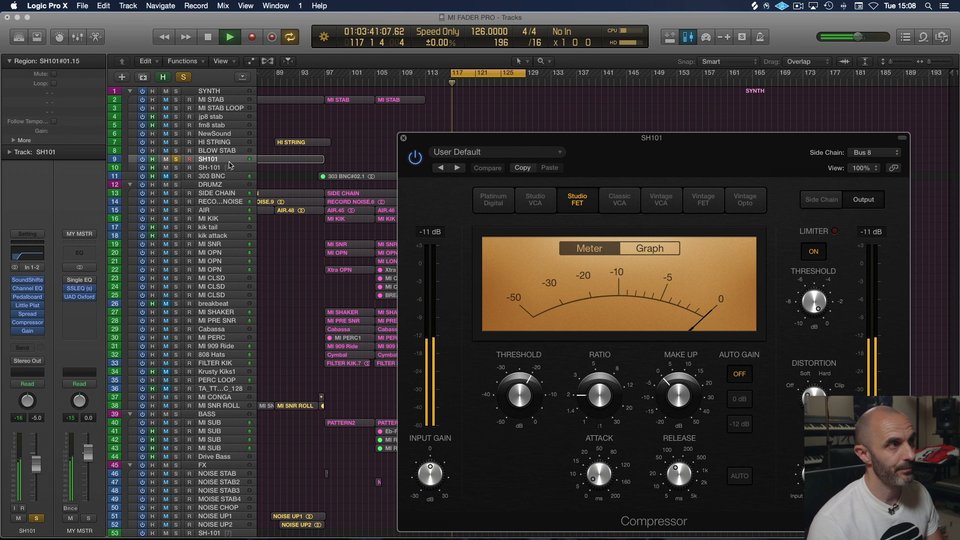Toggle the Smart Controls icon
960x540 pixels.
coord(59,37)
